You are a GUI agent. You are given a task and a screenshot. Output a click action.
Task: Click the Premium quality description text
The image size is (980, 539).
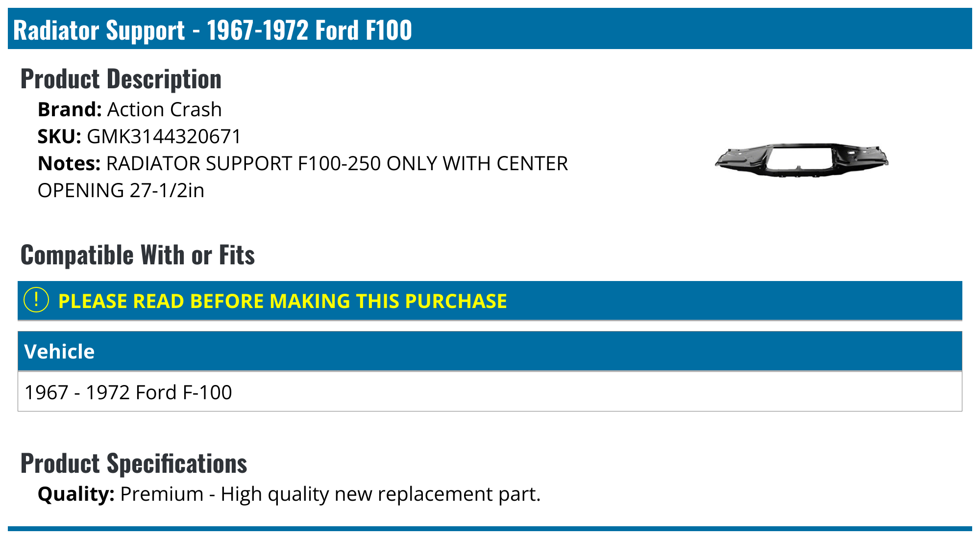point(330,494)
